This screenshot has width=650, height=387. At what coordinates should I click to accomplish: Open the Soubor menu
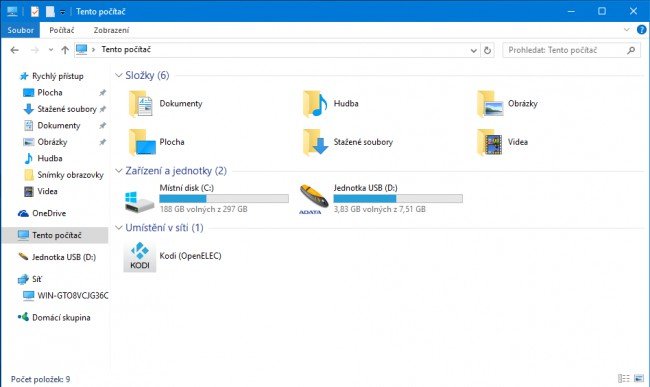[20, 30]
